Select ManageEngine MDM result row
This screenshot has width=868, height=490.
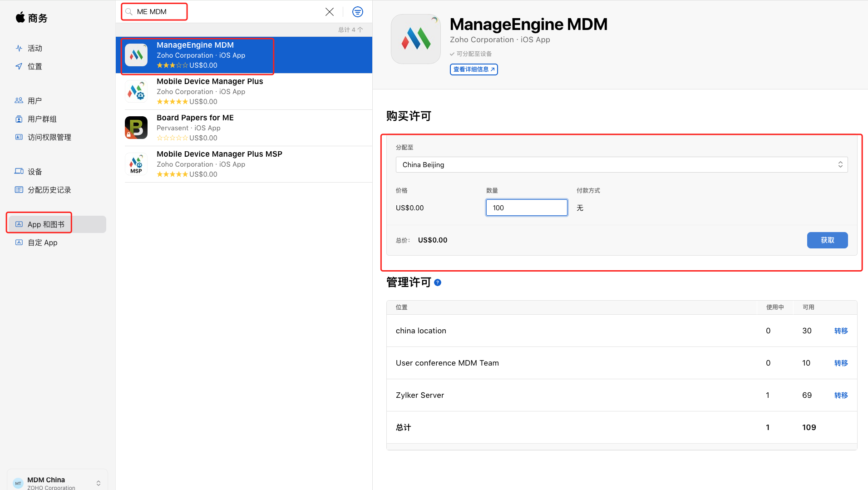pos(244,55)
